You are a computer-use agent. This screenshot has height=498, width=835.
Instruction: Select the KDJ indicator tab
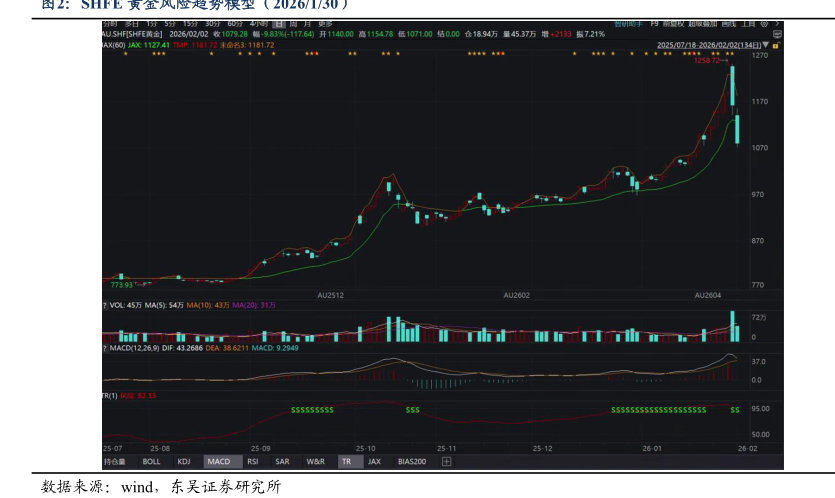pyautogui.click(x=184, y=462)
